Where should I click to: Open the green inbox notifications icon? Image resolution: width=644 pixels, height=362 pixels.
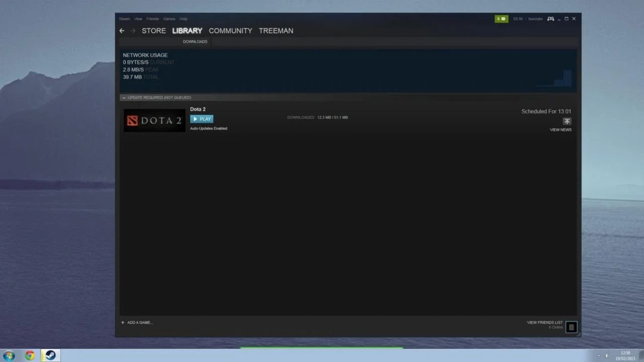[501, 19]
